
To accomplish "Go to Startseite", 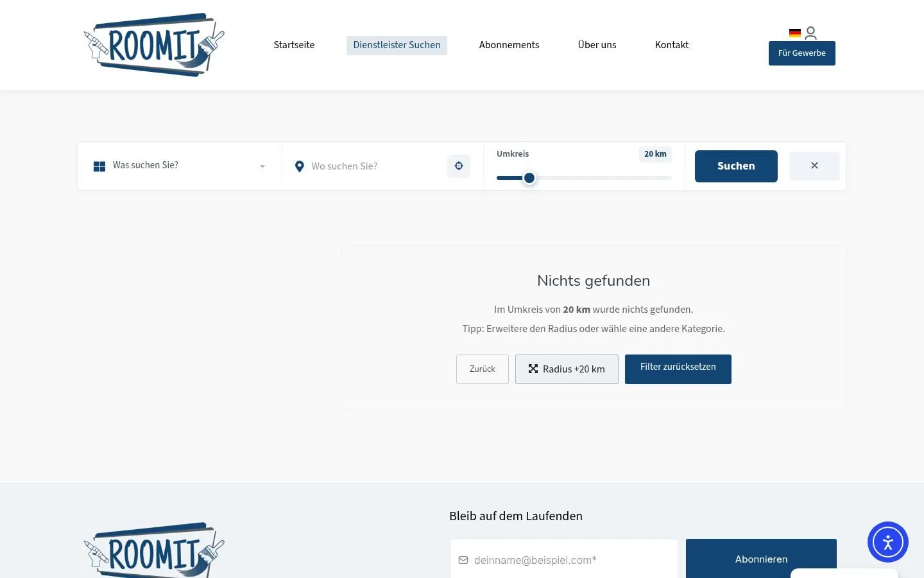I will point(294,45).
